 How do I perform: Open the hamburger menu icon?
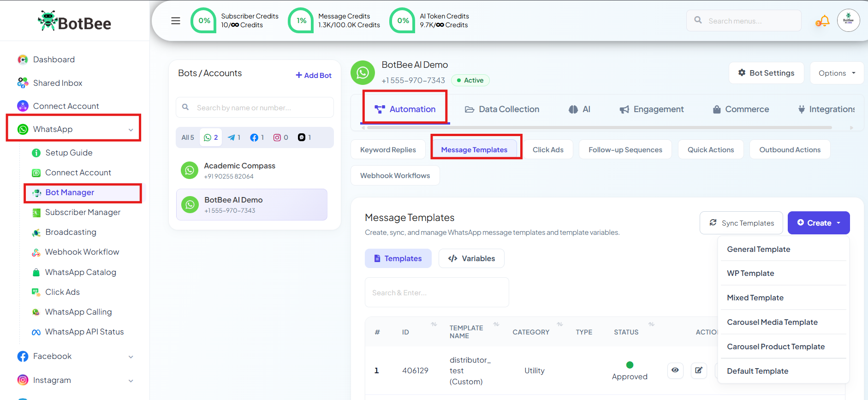(176, 21)
